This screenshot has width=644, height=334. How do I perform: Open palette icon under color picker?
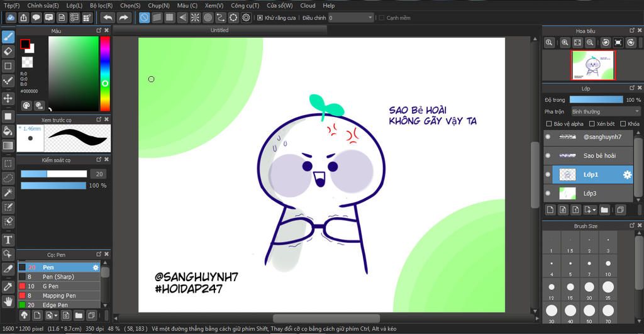(26, 106)
